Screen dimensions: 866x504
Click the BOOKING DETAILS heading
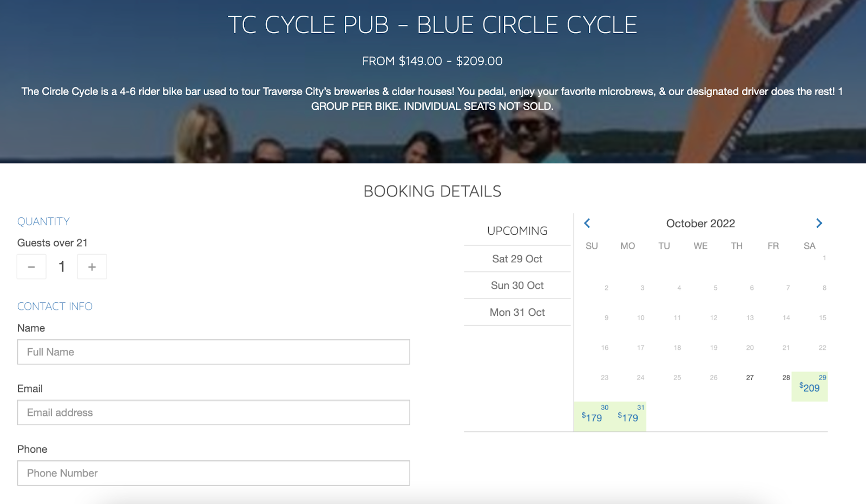[x=432, y=191]
